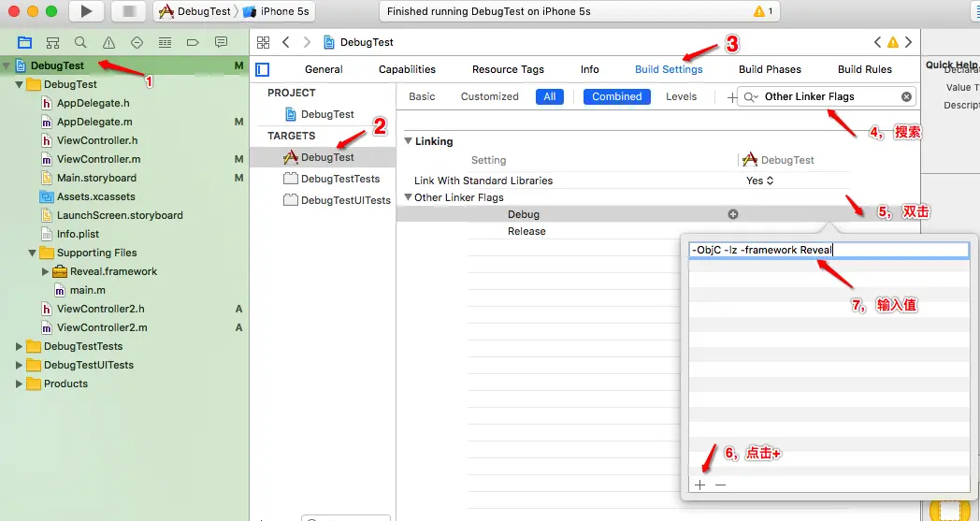Viewport: 980px width, 521px height.
Task: Switch to the Build Rules tab
Action: [865, 69]
